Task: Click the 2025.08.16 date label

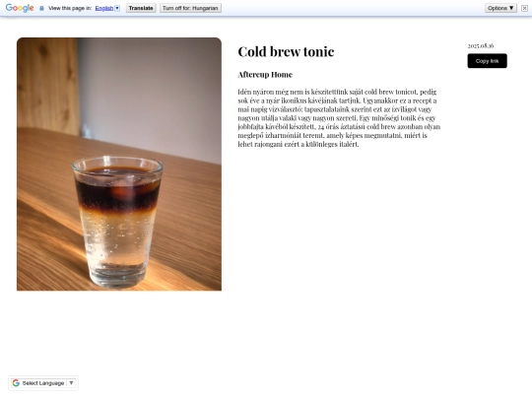Action: pos(481,45)
